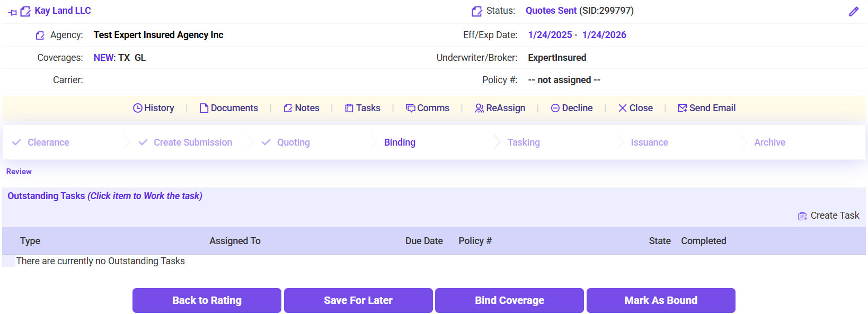The height and width of the screenshot is (314, 868).
Task: Go to the Quoting step
Action: [x=294, y=142]
